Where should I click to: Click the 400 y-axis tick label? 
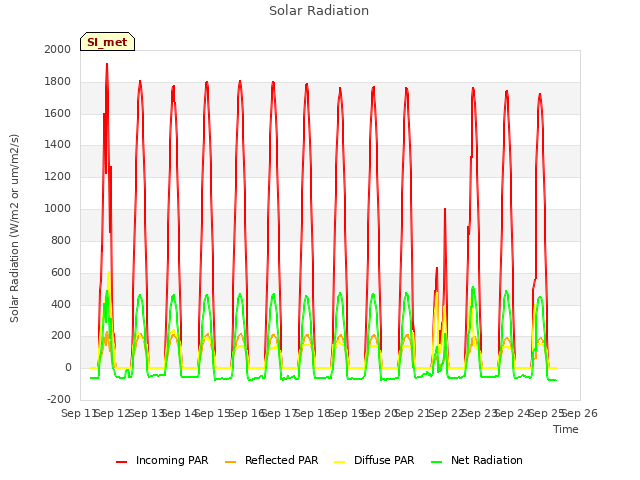pos(61,304)
